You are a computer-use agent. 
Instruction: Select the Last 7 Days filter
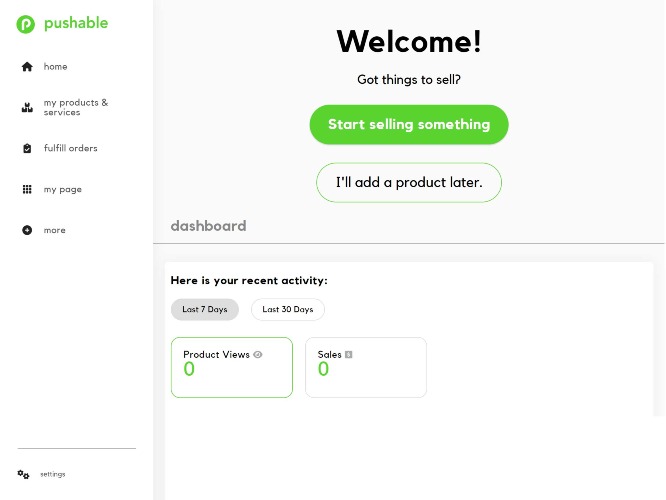(205, 309)
